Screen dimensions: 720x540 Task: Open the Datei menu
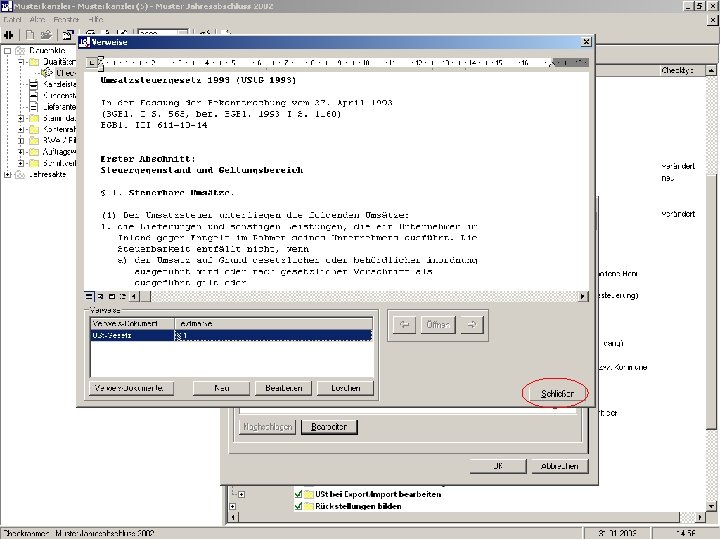pos(12,19)
